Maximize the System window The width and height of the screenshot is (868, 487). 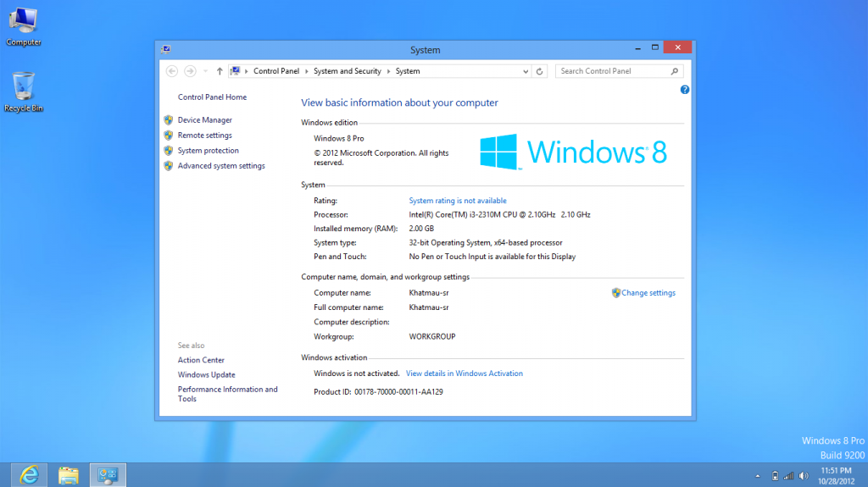pyautogui.click(x=655, y=47)
